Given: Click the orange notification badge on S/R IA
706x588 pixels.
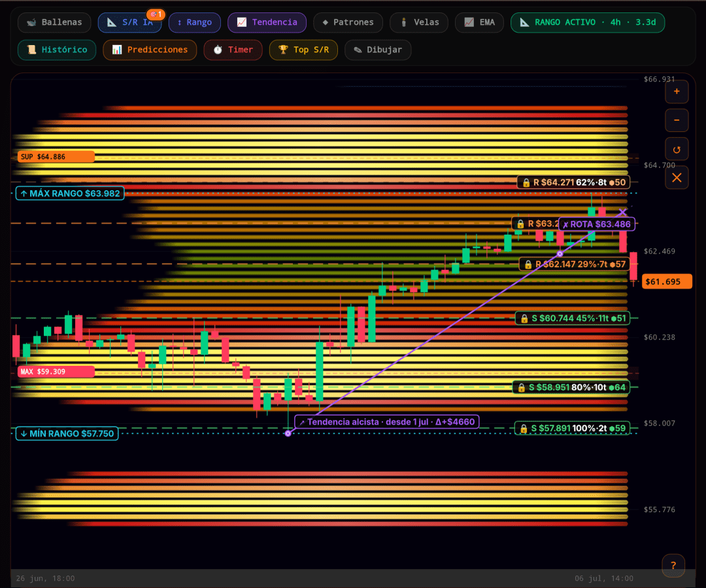Looking at the screenshot, I should (156, 14).
